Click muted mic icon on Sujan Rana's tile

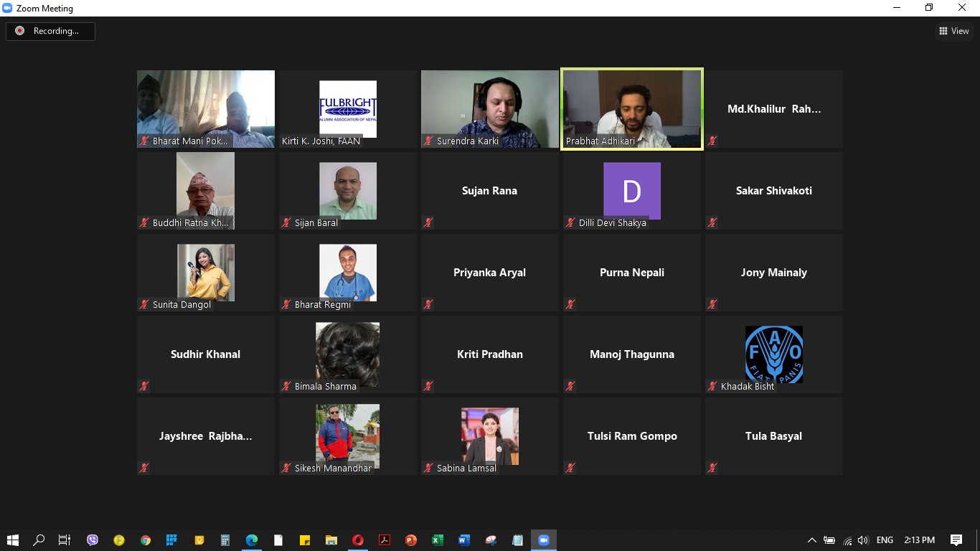[x=428, y=222]
